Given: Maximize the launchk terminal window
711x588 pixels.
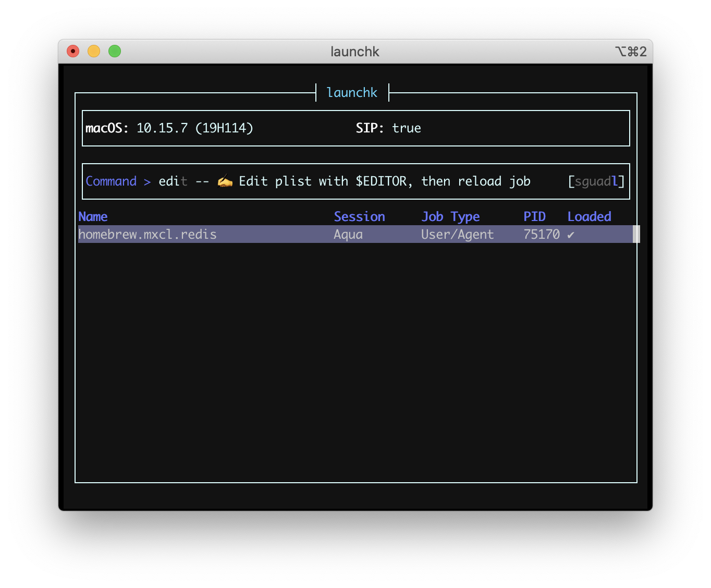Looking at the screenshot, I should point(115,51).
